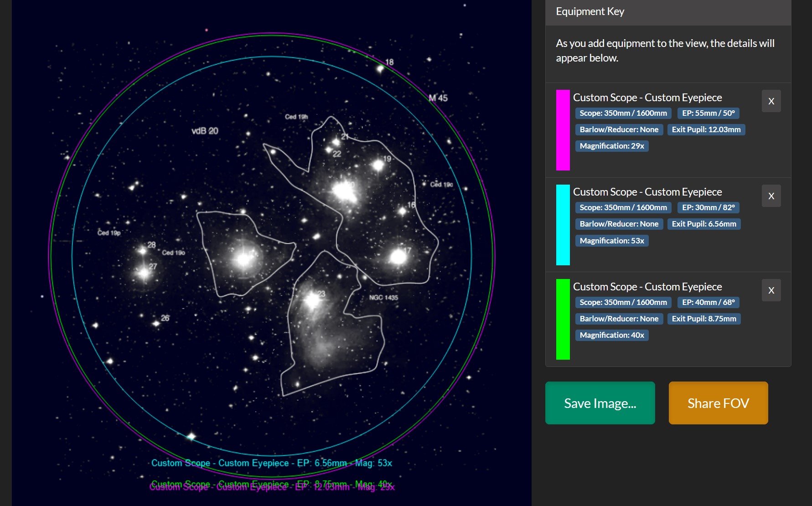This screenshot has height=506, width=812.
Task: Click the green entry's 'Scope: 350mm / 1600mm' badge
Action: tap(623, 302)
